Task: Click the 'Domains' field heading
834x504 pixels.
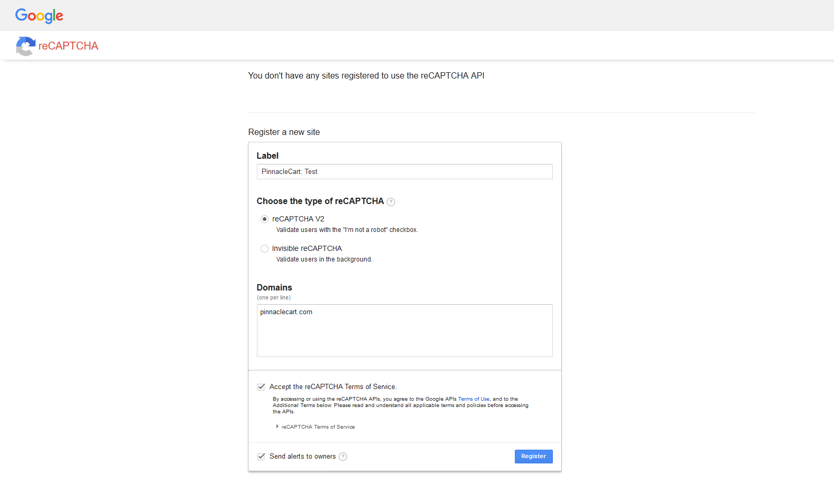Action: (x=274, y=288)
